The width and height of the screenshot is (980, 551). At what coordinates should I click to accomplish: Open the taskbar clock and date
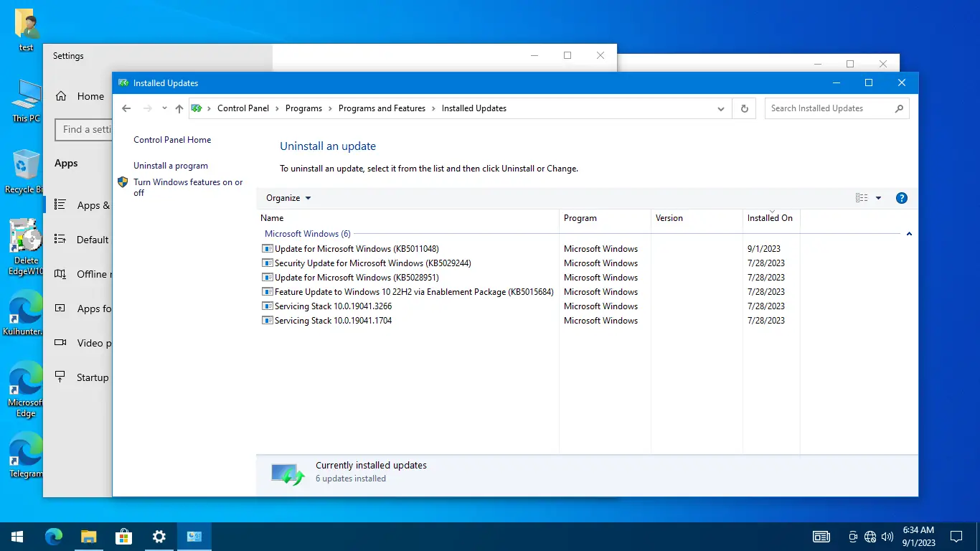(x=918, y=537)
